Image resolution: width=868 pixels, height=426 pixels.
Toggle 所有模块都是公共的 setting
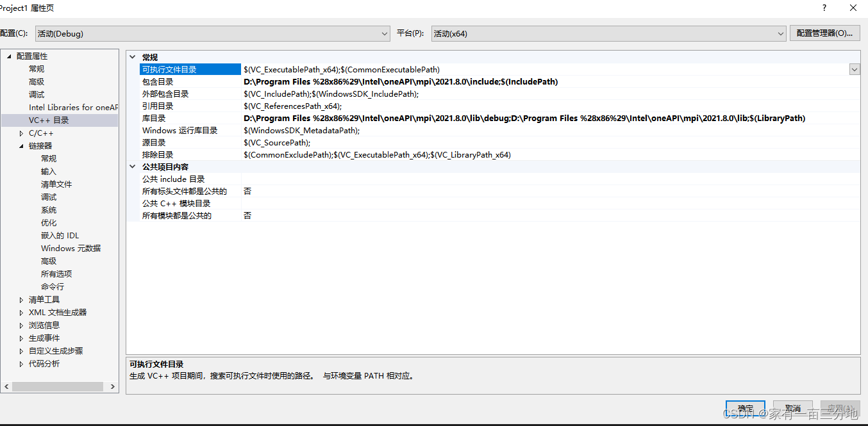pyautogui.click(x=247, y=215)
